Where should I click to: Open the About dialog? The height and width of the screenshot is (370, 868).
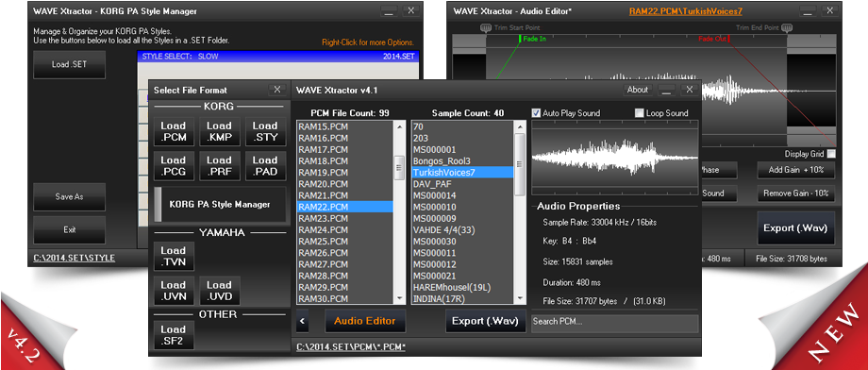tap(637, 90)
